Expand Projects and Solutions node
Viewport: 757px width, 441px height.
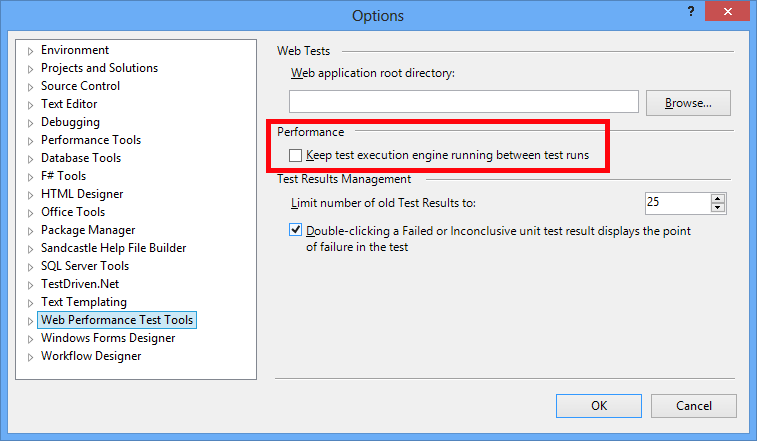pyautogui.click(x=31, y=69)
